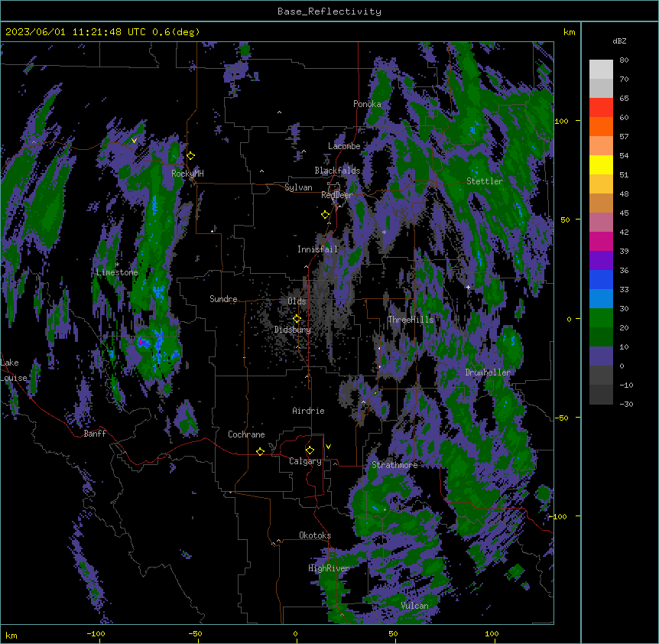Click the red 65 dBZ legend swatch

coord(601,108)
